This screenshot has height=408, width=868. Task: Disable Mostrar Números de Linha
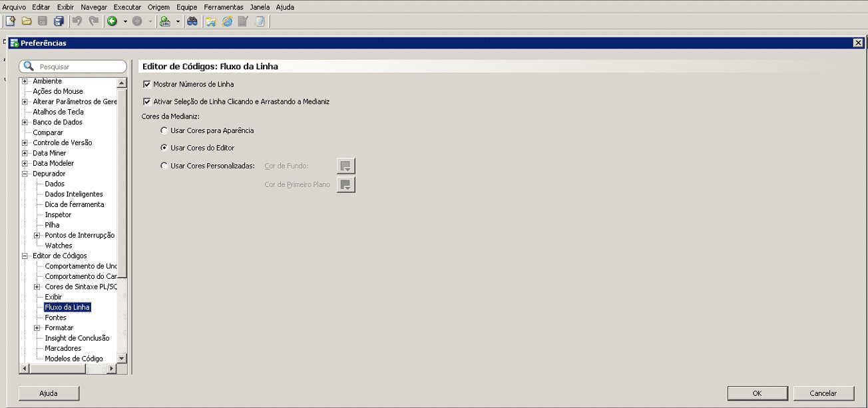146,85
